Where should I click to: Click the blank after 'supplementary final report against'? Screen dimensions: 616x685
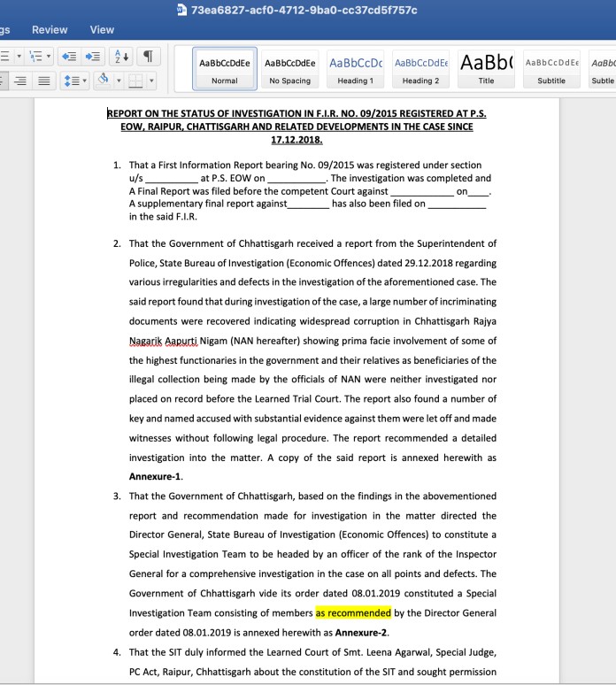[308, 204]
